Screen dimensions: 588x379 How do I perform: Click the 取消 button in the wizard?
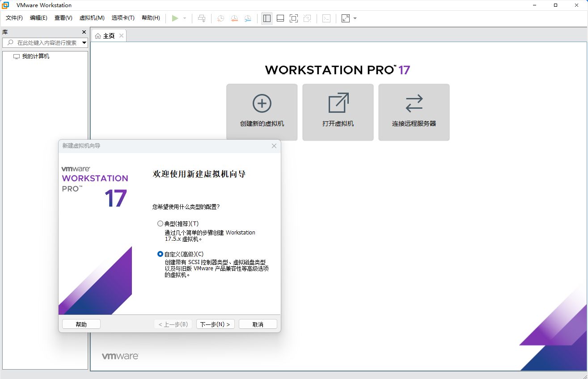point(258,324)
